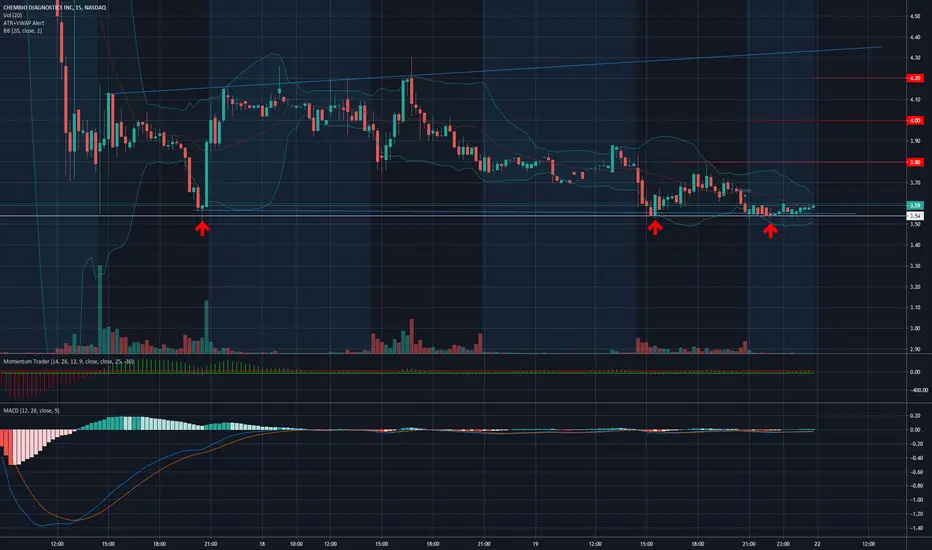The image size is (932, 550).
Task: Click 3.40 on the price axis
Action: [x=915, y=245]
